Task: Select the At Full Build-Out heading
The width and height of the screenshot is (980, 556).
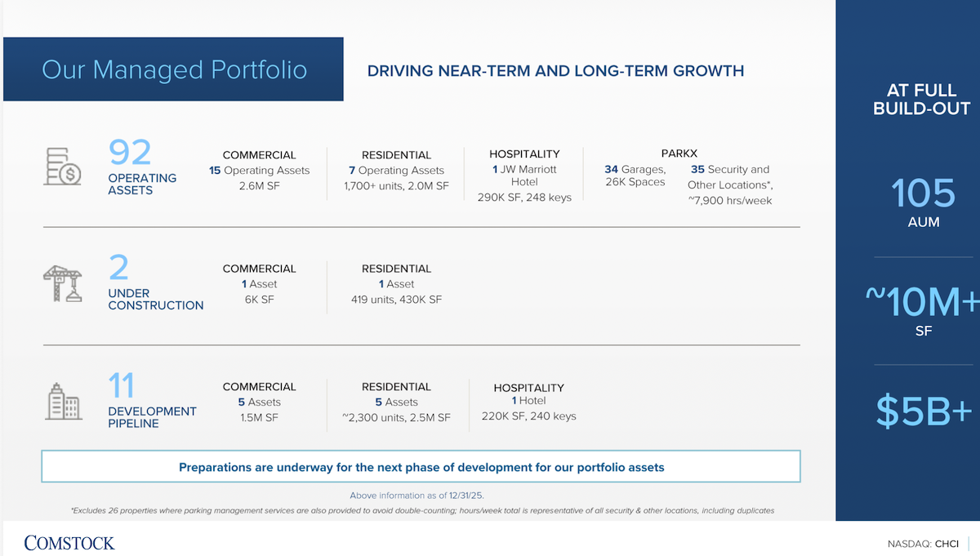Action: (x=922, y=100)
